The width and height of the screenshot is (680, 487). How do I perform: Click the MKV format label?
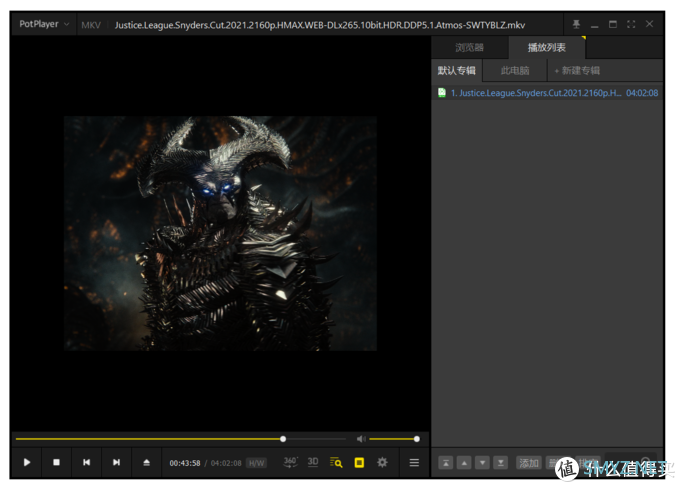tap(91, 25)
